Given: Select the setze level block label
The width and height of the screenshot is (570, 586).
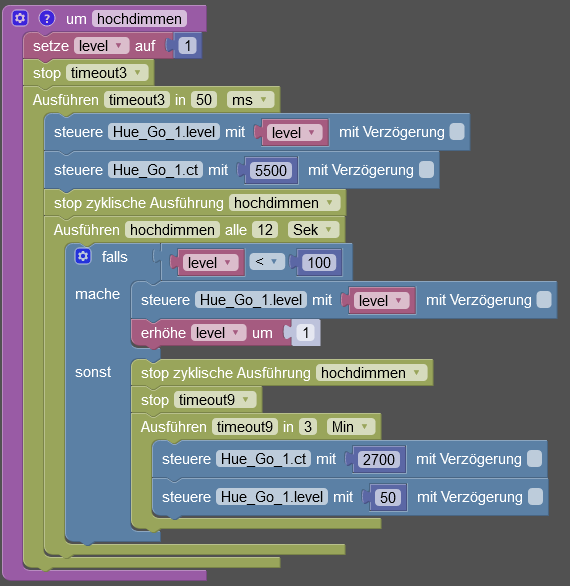Looking at the screenshot, I should point(51,46).
